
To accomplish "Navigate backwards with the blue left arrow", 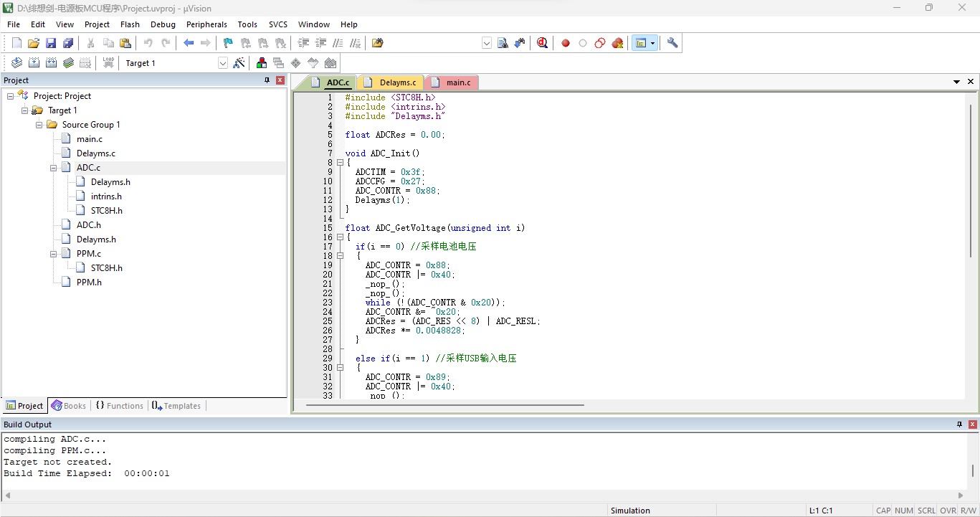I will click(x=189, y=43).
